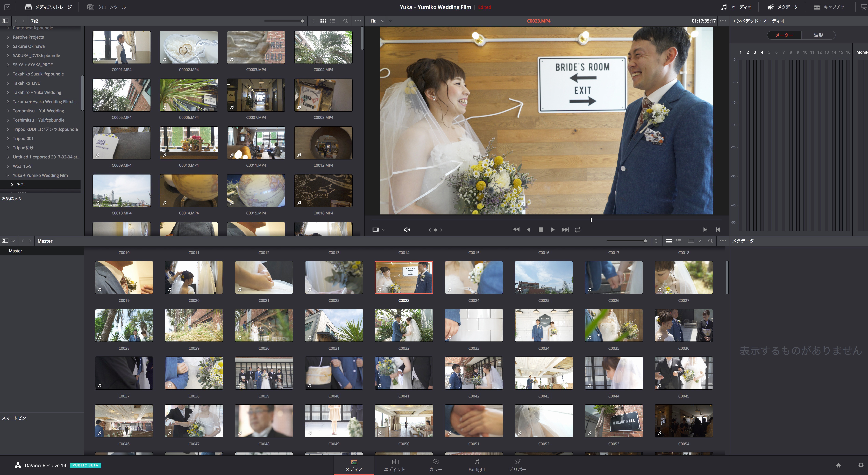Open project settings gear icon
The height and width of the screenshot is (475, 868).
pyautogui.click(x=861, y=465)
